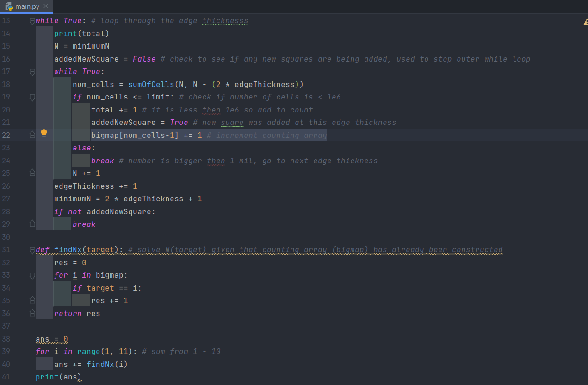Click the fold end marker on line 29
588x385 pixels.
pos(32,224)
